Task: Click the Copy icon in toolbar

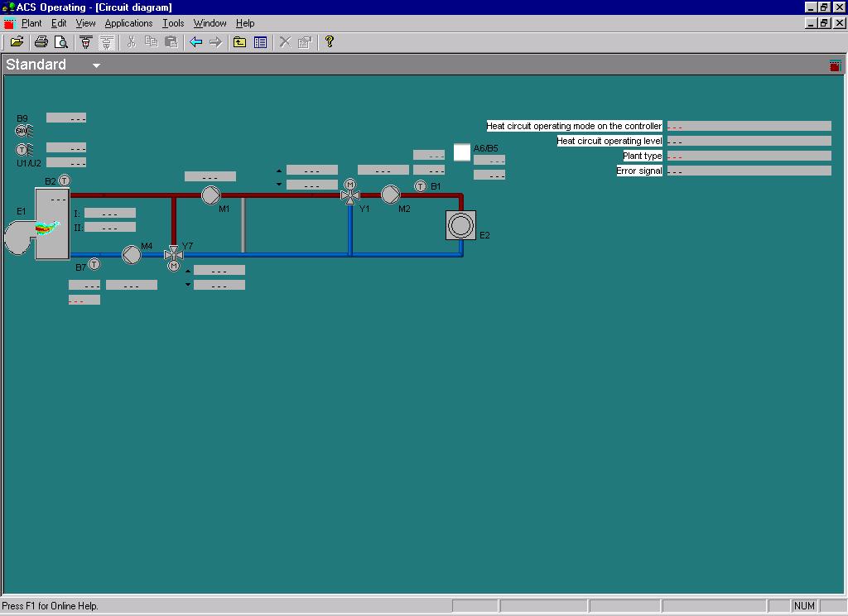Action: pyautogui.click(x=152, y=41)
